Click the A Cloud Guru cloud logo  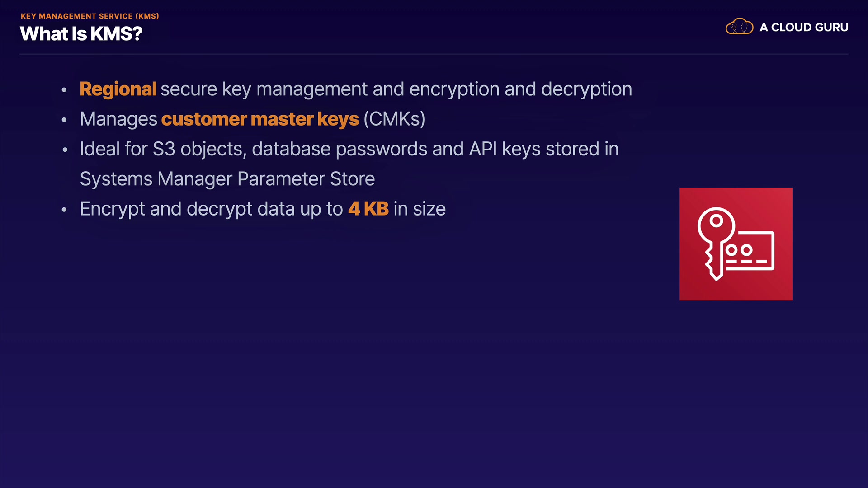click(739, 27)
